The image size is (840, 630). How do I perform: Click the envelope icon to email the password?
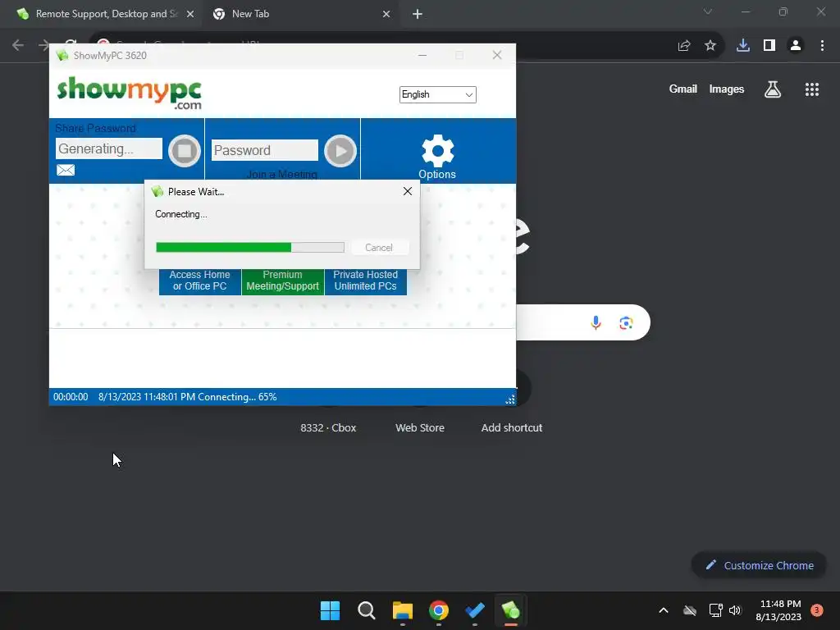coord(66,170)
